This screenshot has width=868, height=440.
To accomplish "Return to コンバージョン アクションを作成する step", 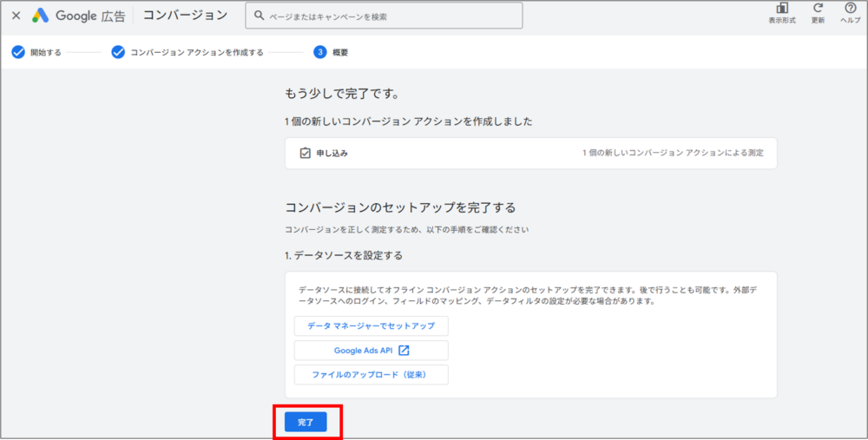I will [196, 52].
